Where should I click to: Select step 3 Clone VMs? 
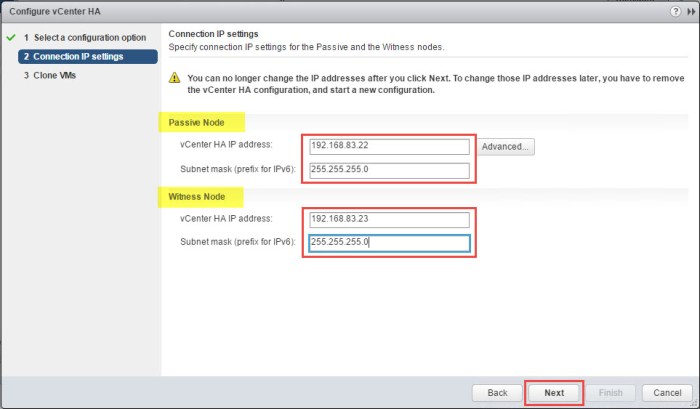coord(50,75)
